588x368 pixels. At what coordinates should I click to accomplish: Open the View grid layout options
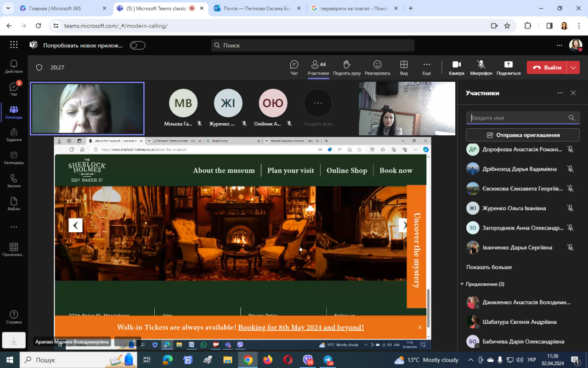(404, 65)
